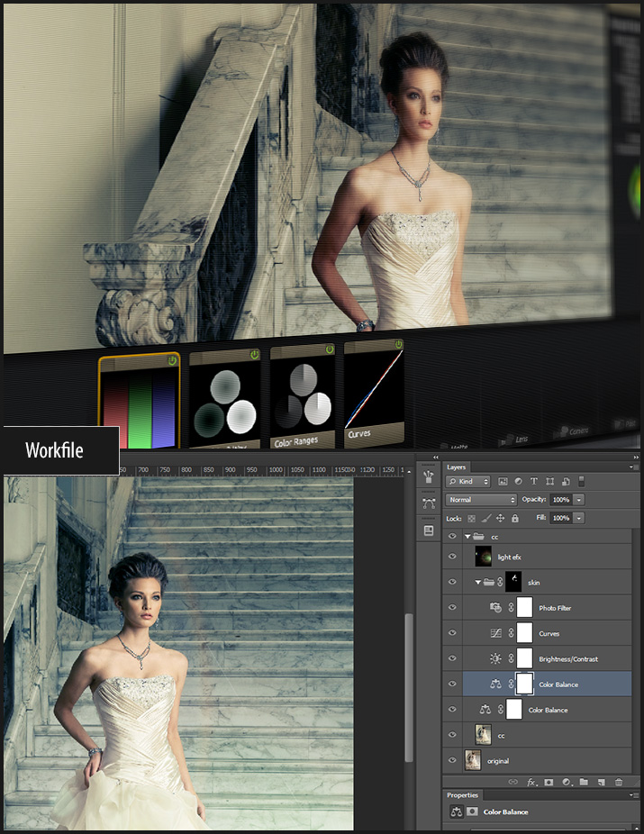Hide the Photo Filter adjustment layer
The image size is (644, 834).
coord(452,608)
